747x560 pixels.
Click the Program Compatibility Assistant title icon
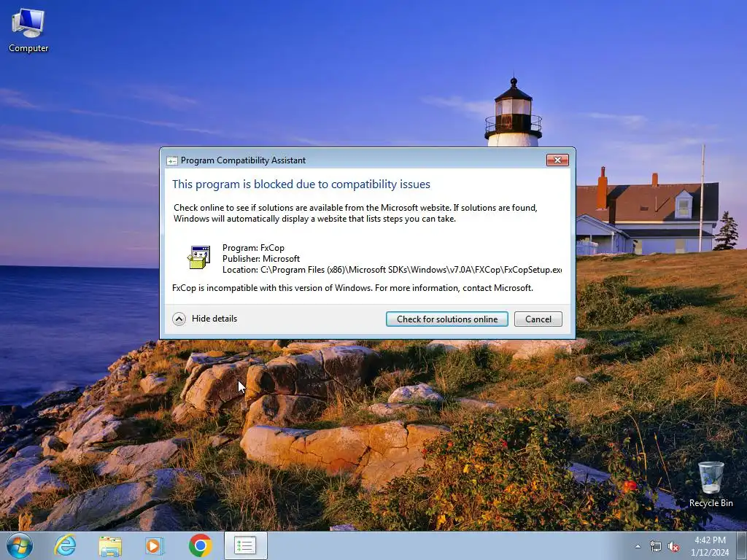pos(171,160)
